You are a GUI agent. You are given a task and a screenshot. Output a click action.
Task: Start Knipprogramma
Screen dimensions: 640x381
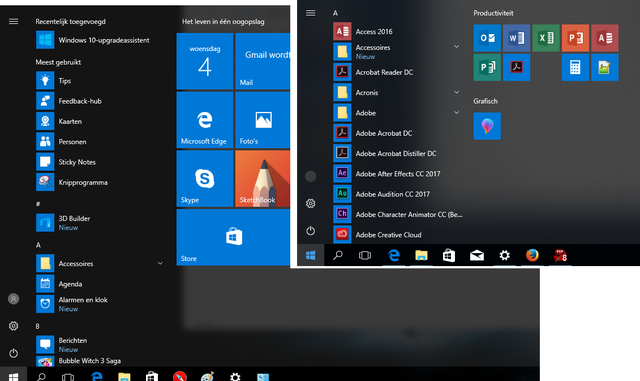point(72,182)
